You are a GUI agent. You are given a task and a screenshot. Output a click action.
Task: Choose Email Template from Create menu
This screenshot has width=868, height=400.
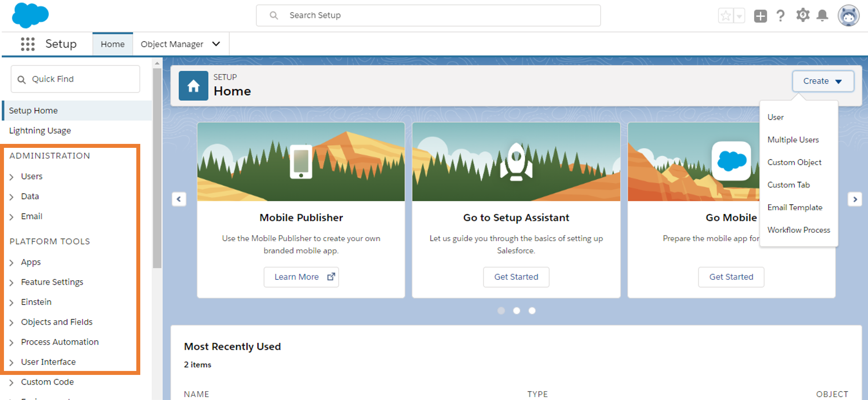[x=795, y=207]
